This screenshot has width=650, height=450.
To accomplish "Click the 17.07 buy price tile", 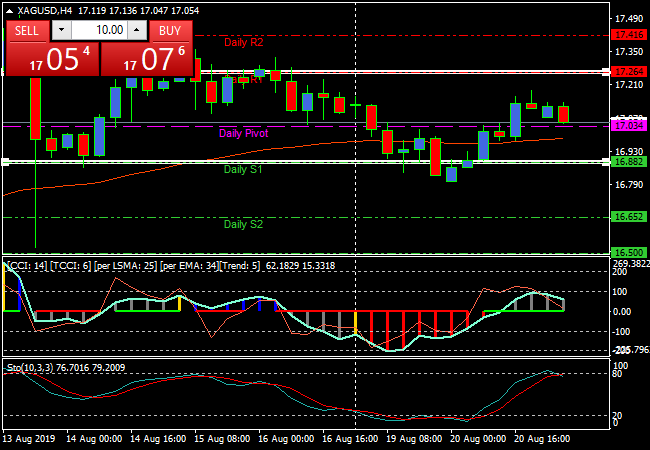I will click(x=147, y=59).
